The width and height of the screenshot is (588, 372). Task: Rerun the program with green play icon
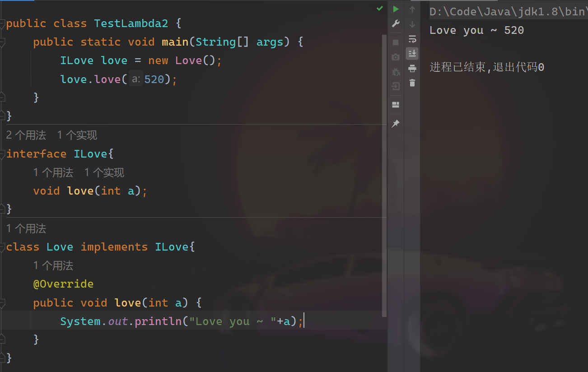(396, 9)
